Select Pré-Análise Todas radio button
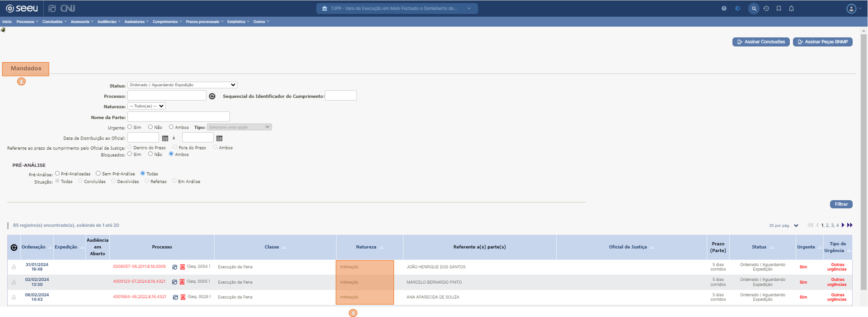 pyautogui.click(x=143, y=173)
